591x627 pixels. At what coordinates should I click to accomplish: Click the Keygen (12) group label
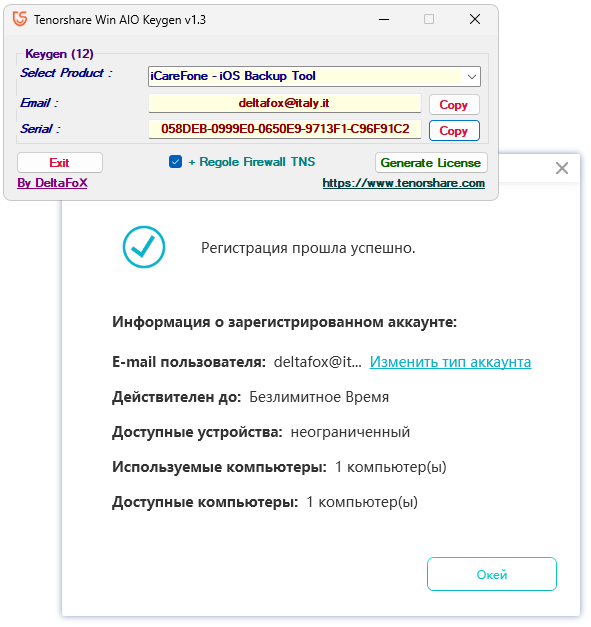[x=59, y=54]
